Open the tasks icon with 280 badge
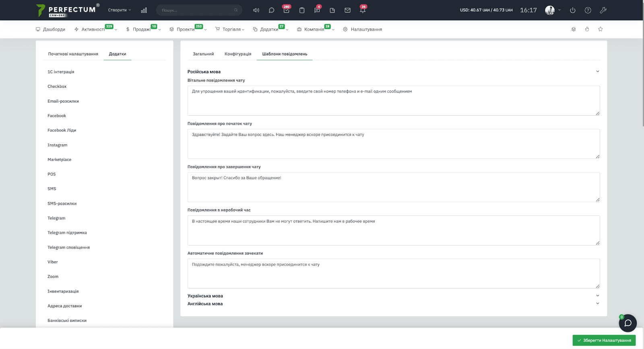This screenshot has height=349, width=644. tap(287, 10)
